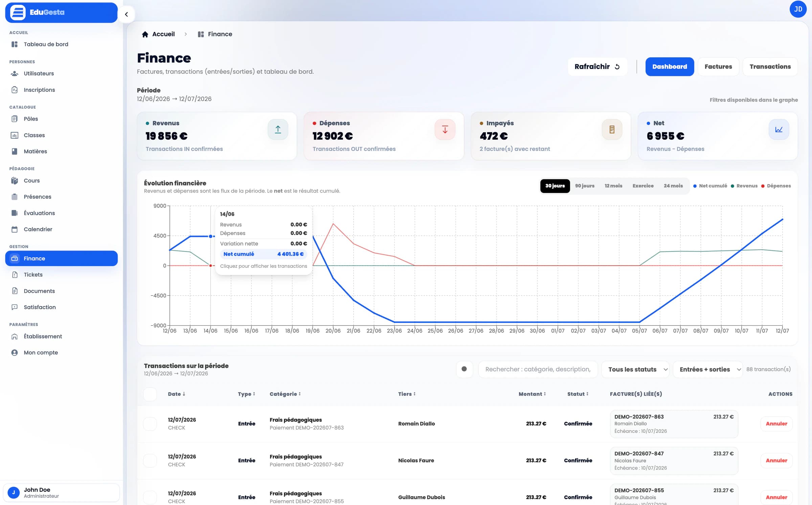Select the 12 mois period
Image resolution: width=812 pixels, height=505 pixels.
pyautogui.click(x=613, y=186)
